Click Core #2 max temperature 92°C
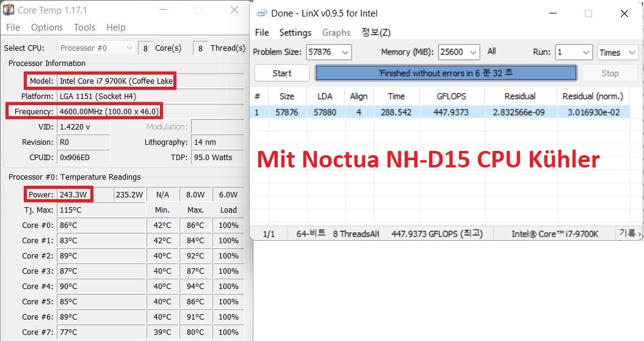Viewport: 644px width, 341px height. (x=195, y=255)
